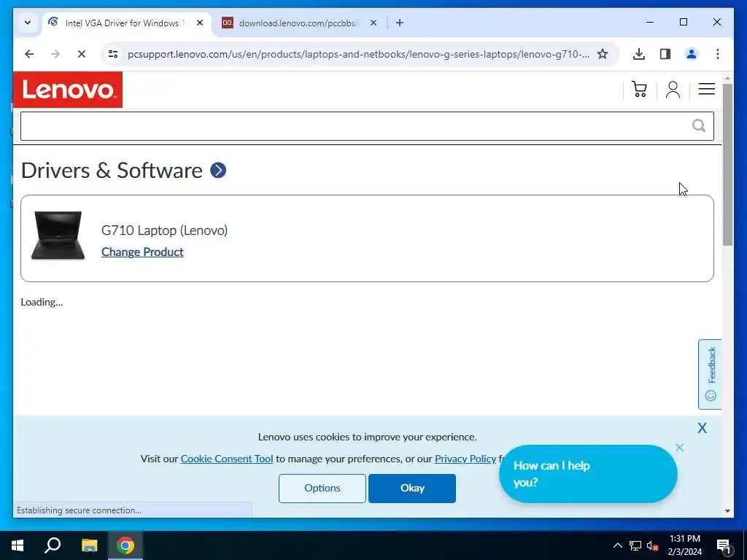This screenshot has width=747, height=560.
Task: Toggle the Chrome side panel icon
Action: tap(665, 54)
